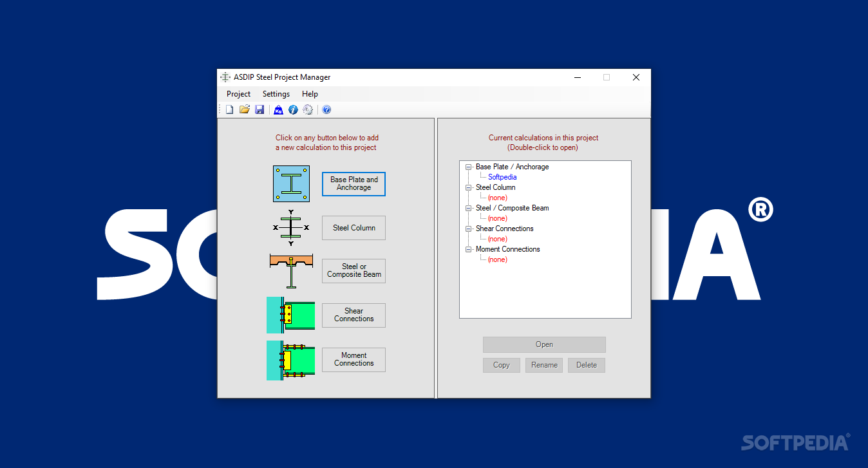Screen dimensions: 868x468
Task: Click the ASDIP app icon in title bar
Action: [x=225, y=77]
